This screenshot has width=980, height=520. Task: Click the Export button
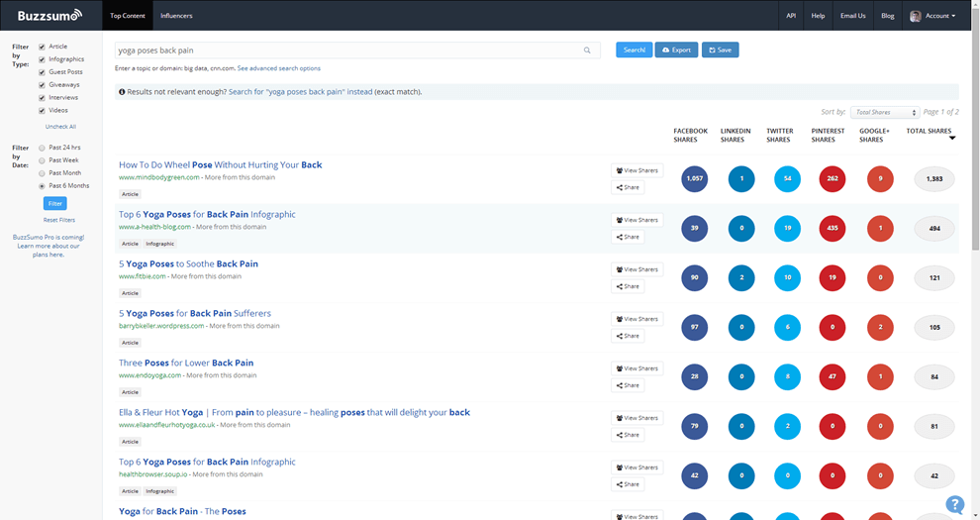click(x=676, y=50)
